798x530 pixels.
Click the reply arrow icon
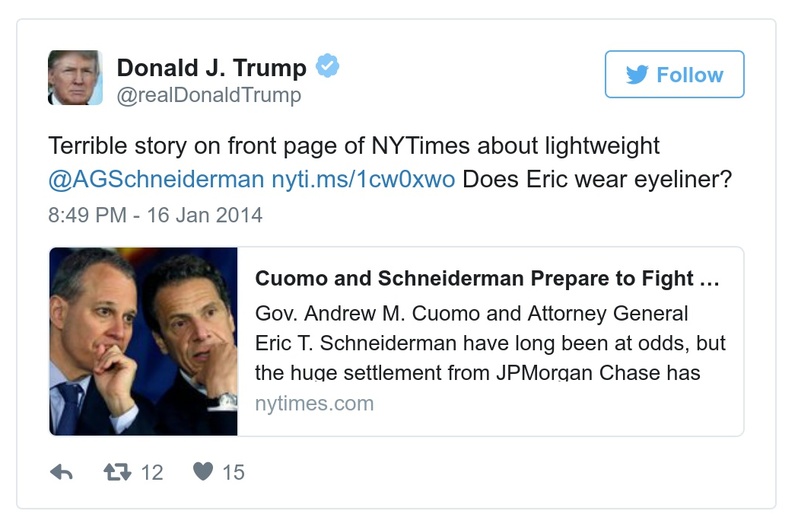pos(62,471)
